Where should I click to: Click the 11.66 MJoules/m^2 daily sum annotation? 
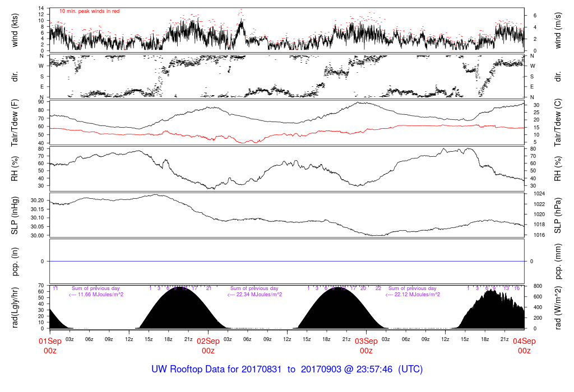96,295
